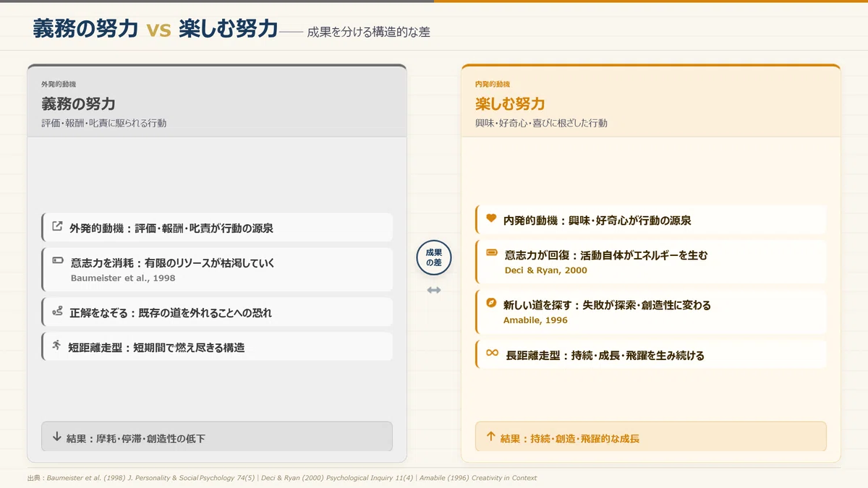This screenshot has width=868, height=488.
Task: Click the full battery icon beside 意志力が回復
Action: point(492,252)
